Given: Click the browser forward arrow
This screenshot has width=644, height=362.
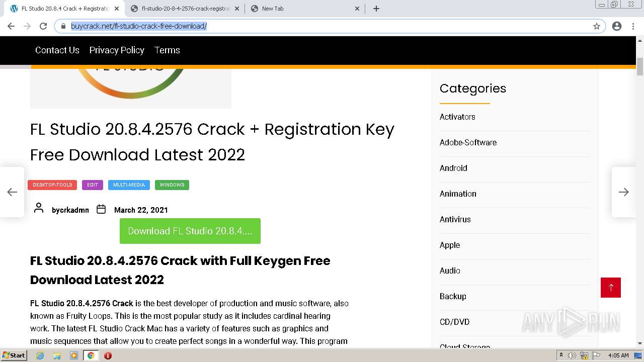Looking at the screenshot, I should (x=27, y=26).
